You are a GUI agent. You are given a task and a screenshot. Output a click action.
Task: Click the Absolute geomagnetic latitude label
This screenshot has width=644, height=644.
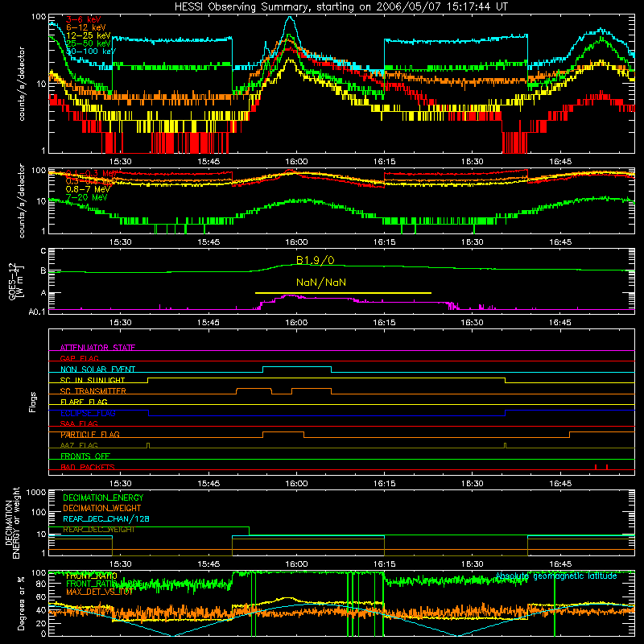[x=556, y=576]
